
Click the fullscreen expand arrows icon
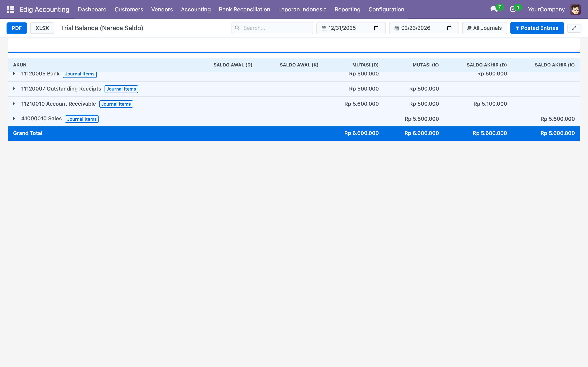coord(574,28)
